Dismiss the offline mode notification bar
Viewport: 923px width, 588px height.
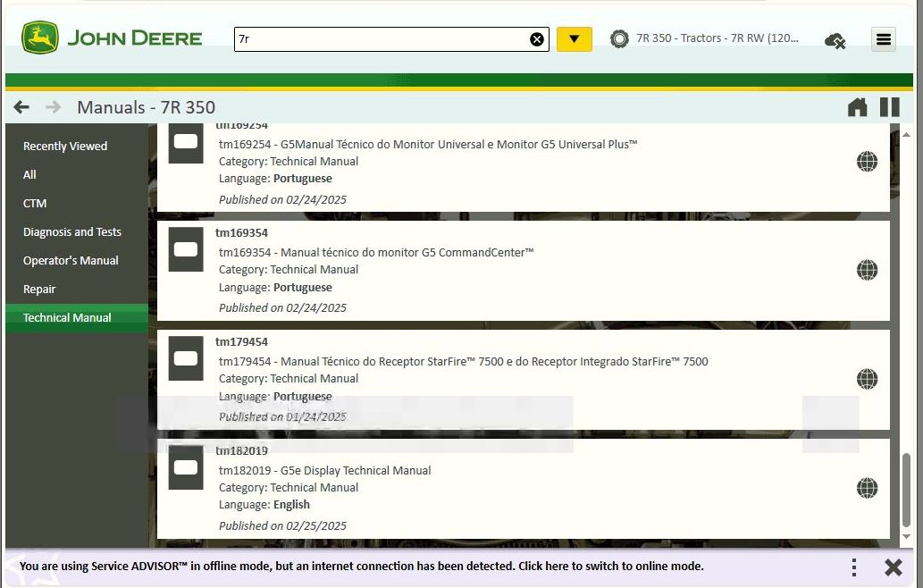coord(893,567)
